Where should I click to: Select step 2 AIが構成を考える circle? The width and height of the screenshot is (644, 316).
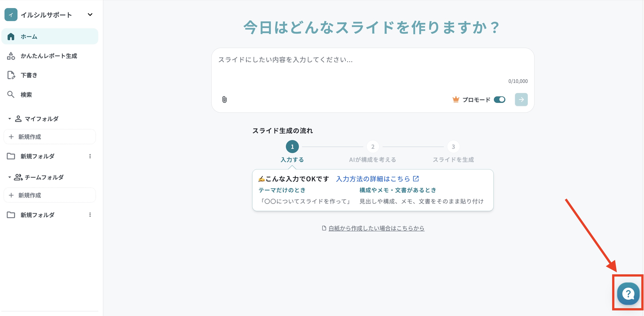pyautogui.click(x=373, y=147)
